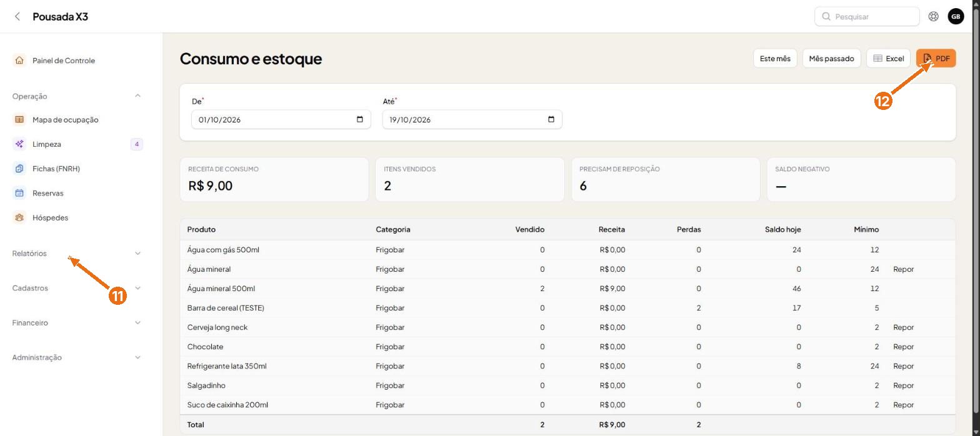Open the De date picker calendar icon
Viewport: 980px width, 436px height.
(x=359, y=119)
